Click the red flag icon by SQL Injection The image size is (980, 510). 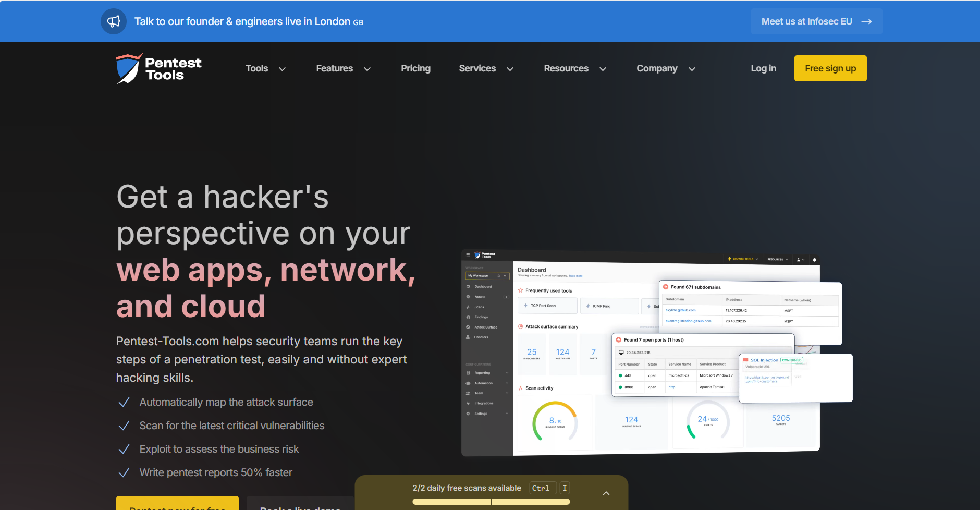[x=745, y=360]
